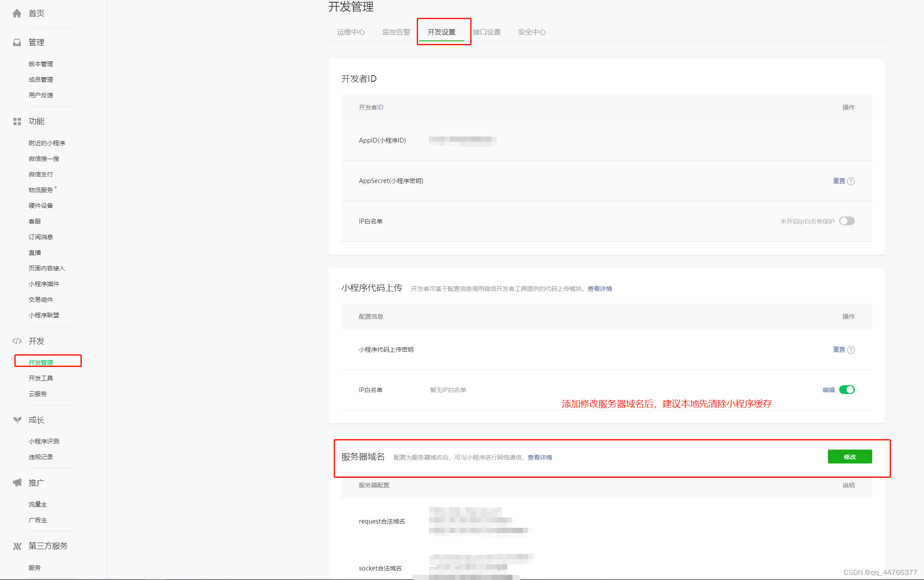Switch to the 接口设置 tab
This screenshot has height=580, width=924.
coord(486,32)
